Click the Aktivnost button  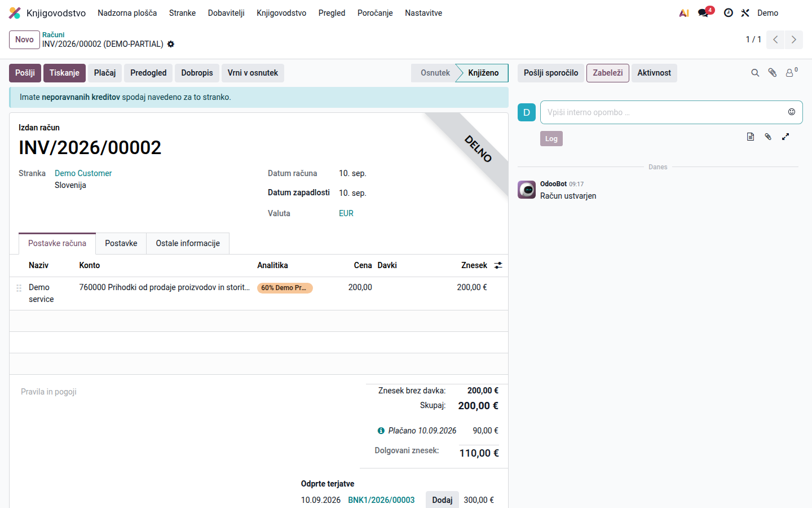(x=654, y=73)
